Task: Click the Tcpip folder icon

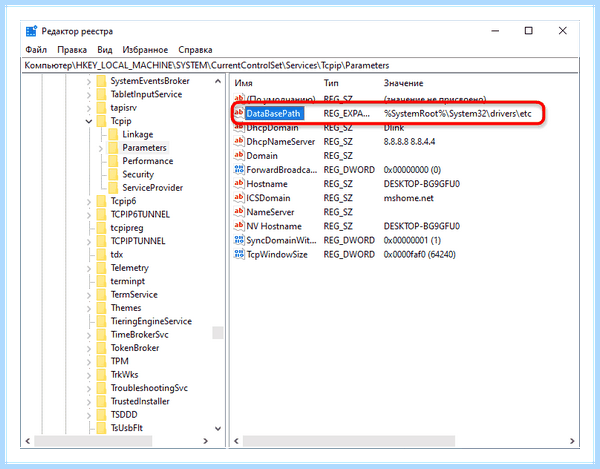Action: [x=101, y=121]
